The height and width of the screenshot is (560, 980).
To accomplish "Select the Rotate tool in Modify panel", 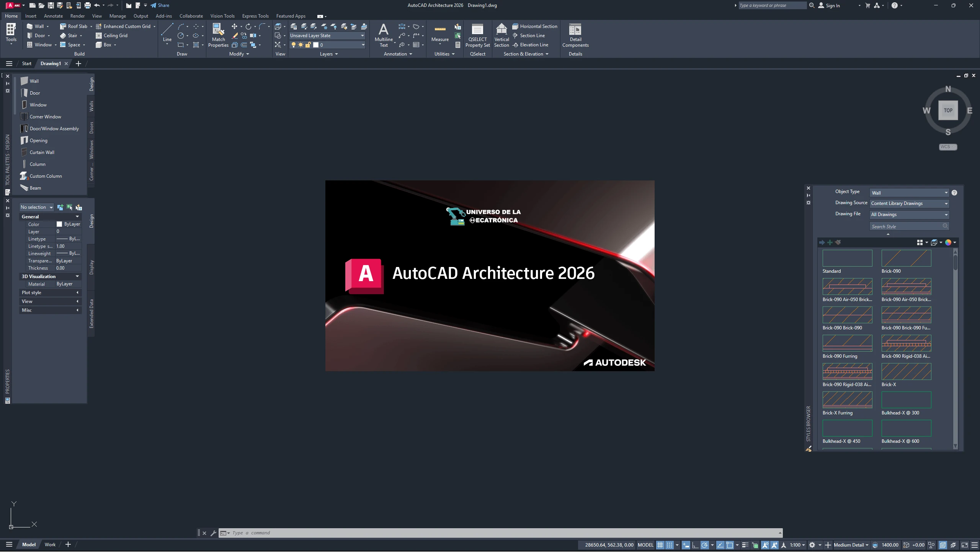I will [248, 26].
